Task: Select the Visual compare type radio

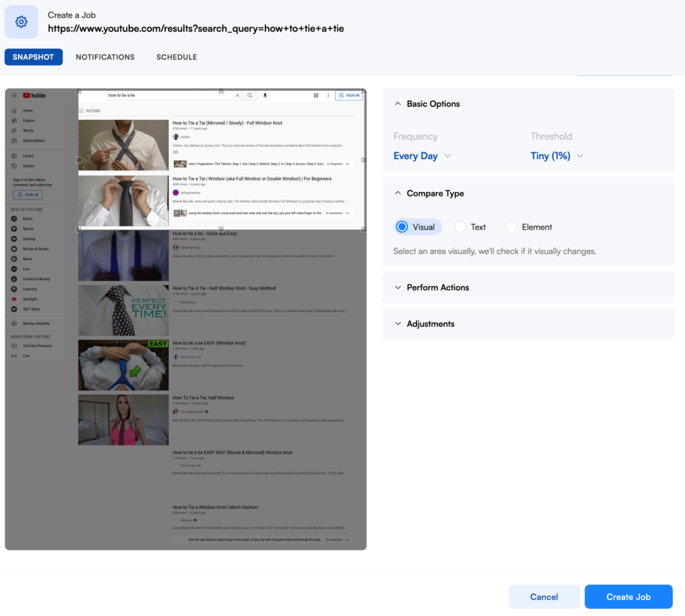Action: click(x=402, y=227)
